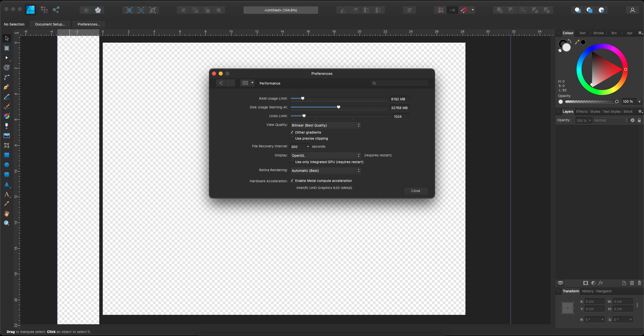
Task: Open View Quality dropdown
Action: point(325,125)
